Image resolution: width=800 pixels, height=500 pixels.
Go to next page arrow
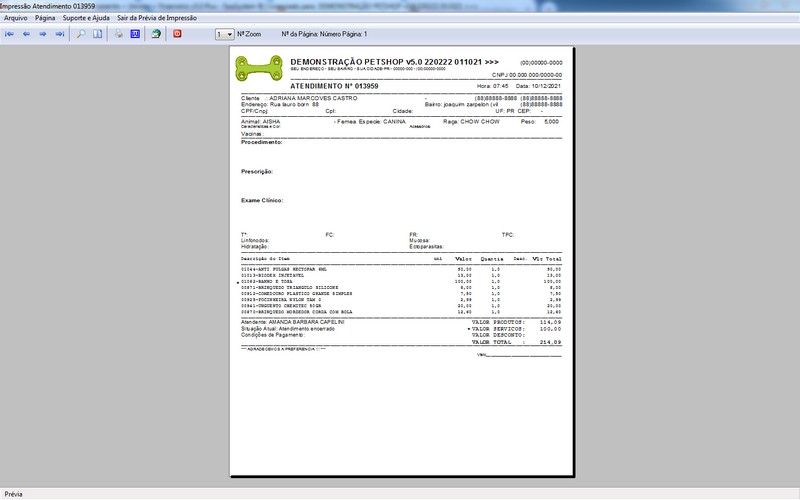click(43, 34)
